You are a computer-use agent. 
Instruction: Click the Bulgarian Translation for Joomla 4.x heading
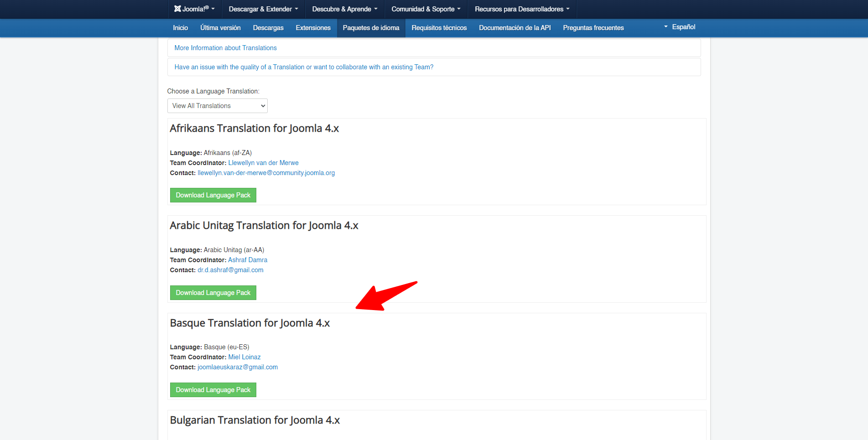point(255,420)
